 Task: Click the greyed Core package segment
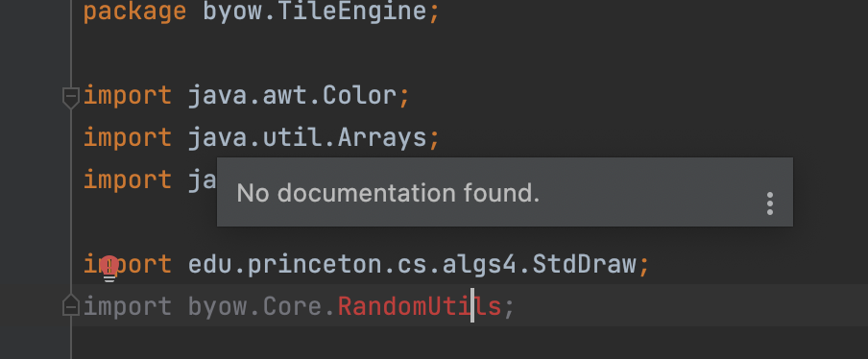click(x=292, y=306)
